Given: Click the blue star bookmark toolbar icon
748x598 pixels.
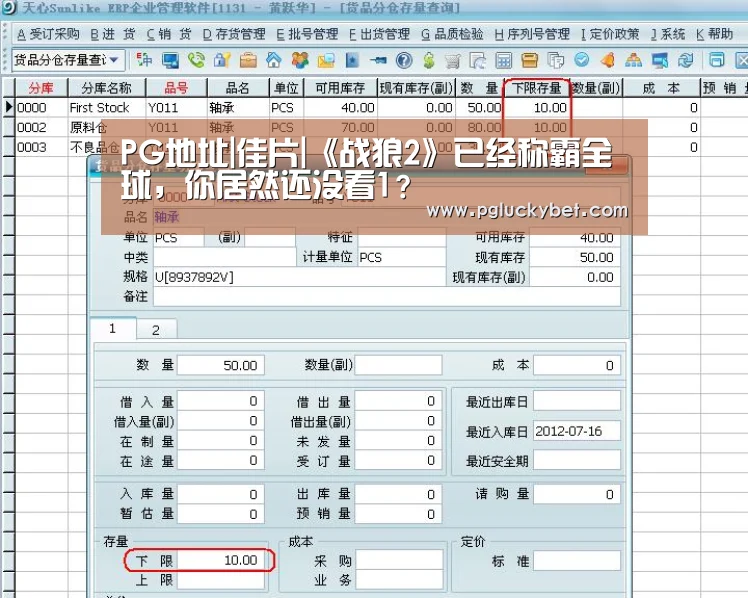Looking at the screenshot, I should 352,60.
